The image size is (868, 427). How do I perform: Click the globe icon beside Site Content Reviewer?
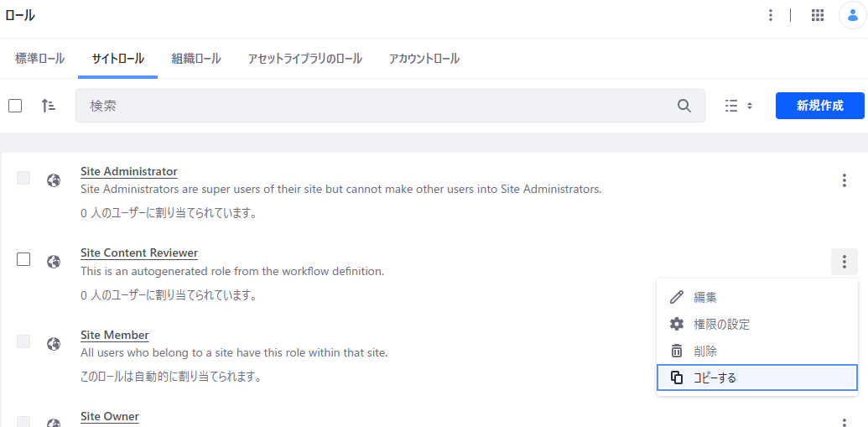point(54,261)
